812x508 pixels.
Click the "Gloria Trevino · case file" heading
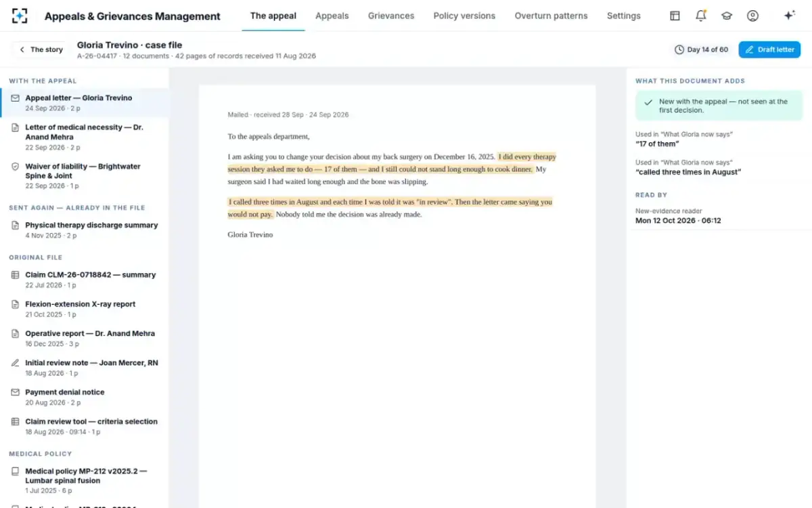click(x=129, y=45)
